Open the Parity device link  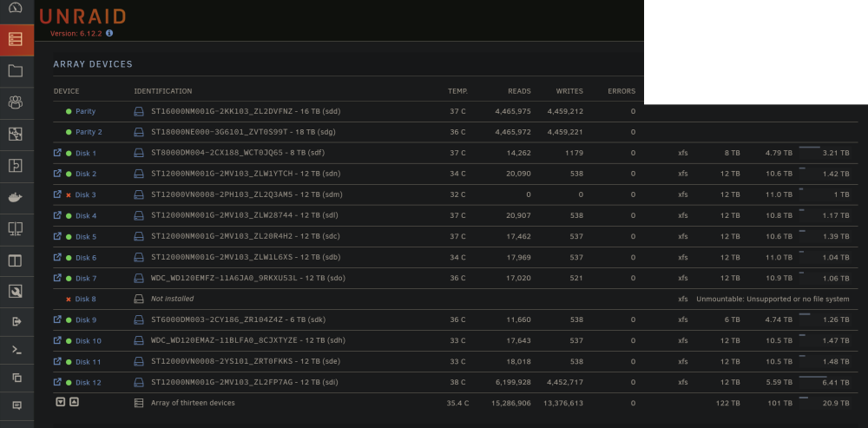[85, 111]
